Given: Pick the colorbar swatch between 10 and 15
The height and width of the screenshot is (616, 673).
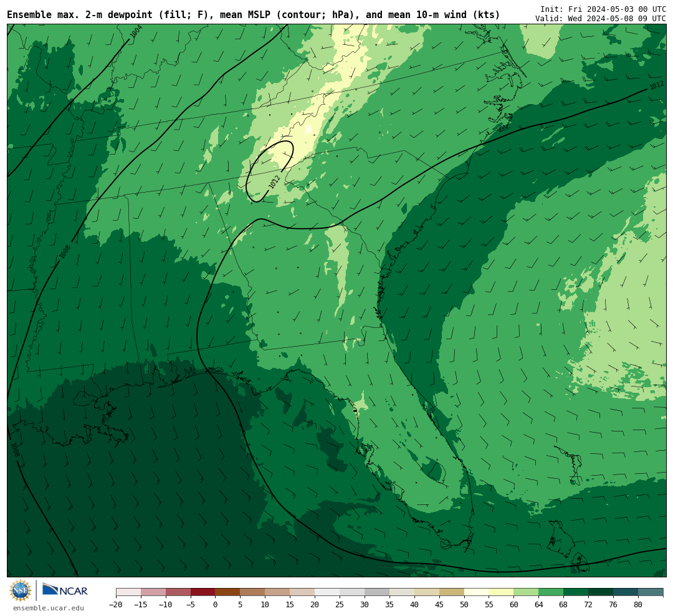Looking at the screenshot, I should pyautogui.click(x=278, y=592).
